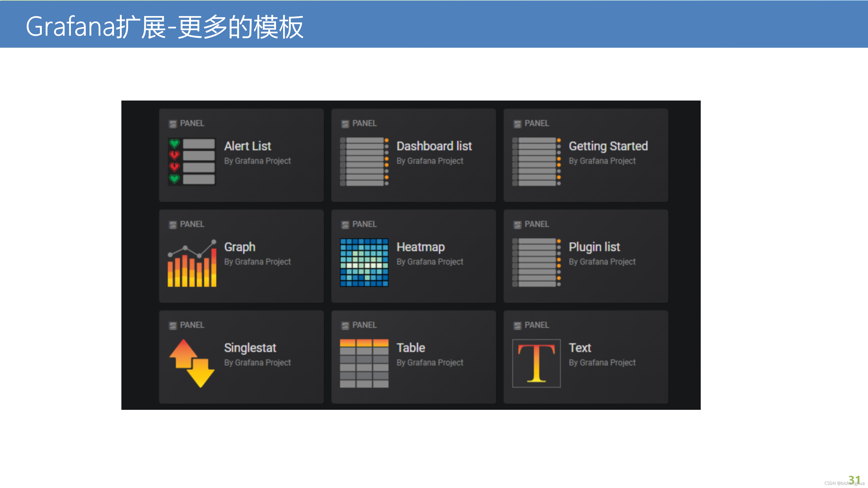
Task: Open the Graph plugin title
Action: click(240, 247)
